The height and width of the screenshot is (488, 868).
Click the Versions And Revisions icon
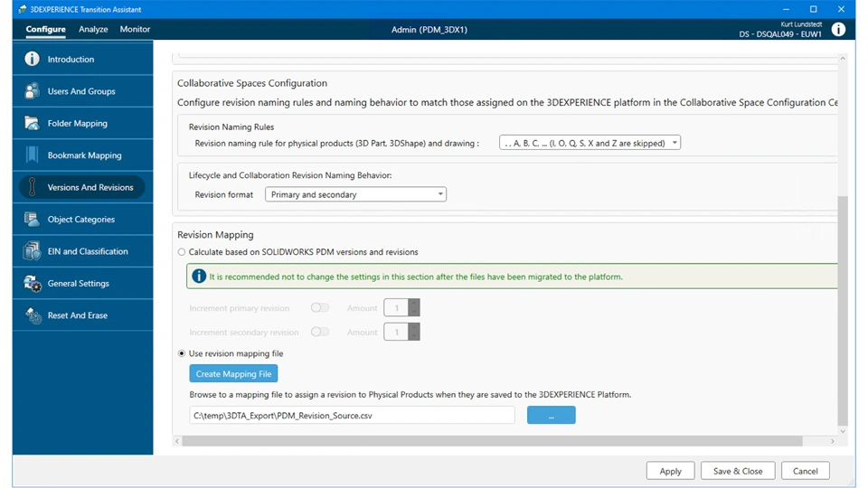coord(33,187)
